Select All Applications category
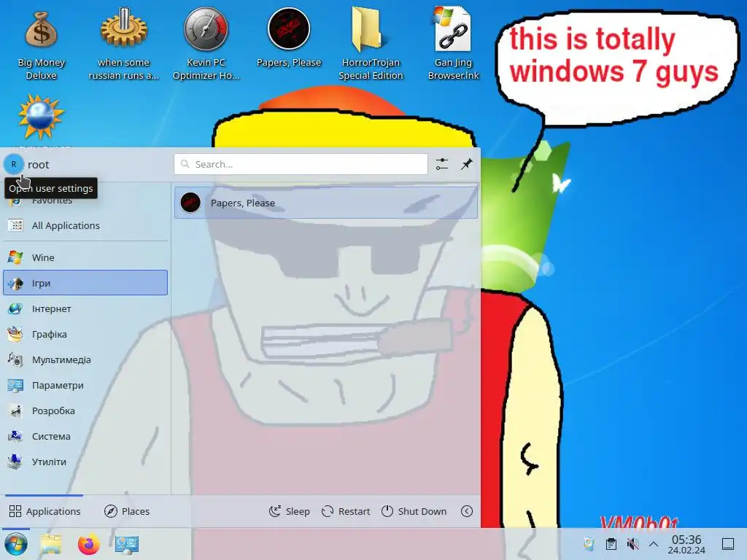747x560 pixels. tap(85, 225)
